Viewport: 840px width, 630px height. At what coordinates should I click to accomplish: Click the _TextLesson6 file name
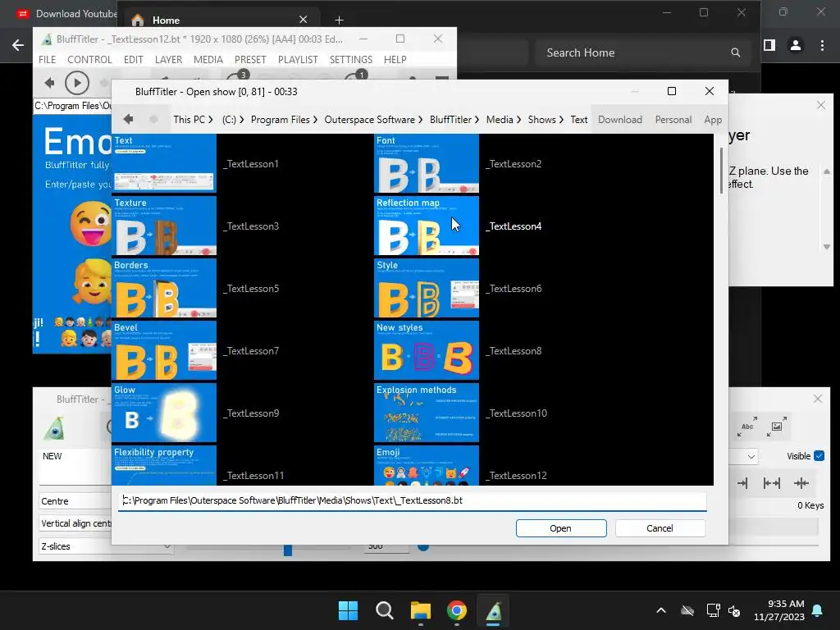pyautogui.click(x=514, y=288)
